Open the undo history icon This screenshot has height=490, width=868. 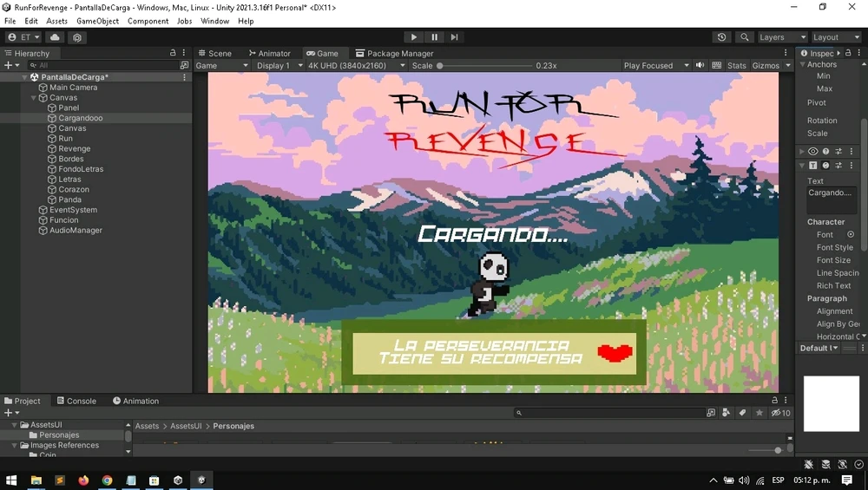pyautogui.click(x=721, y=37)
